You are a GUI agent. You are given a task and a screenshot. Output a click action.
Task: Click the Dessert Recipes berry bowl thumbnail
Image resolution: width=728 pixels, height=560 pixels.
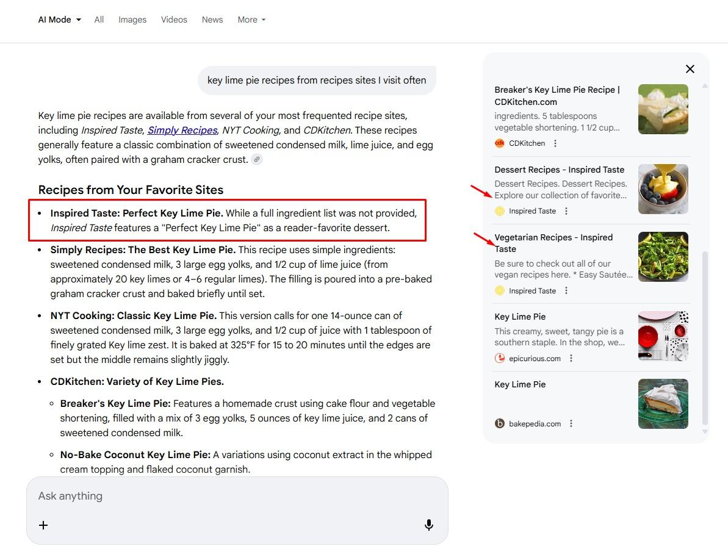(x=663, y=189)
